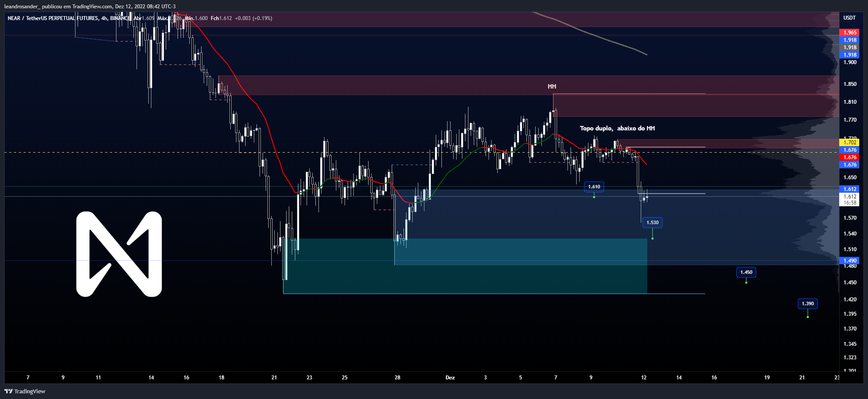Click the 1.770 price axis tick
This screenshot has height=399, width=868.
point(850,120)
